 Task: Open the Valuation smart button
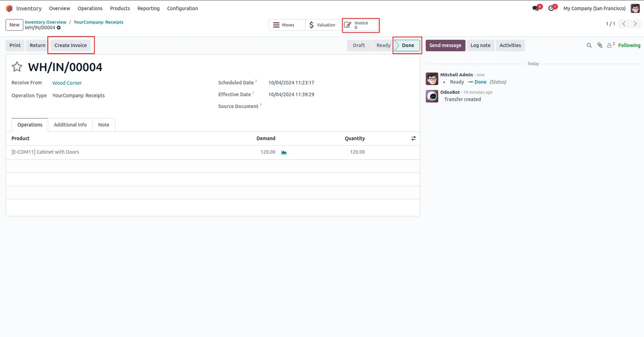coord(323,25)
